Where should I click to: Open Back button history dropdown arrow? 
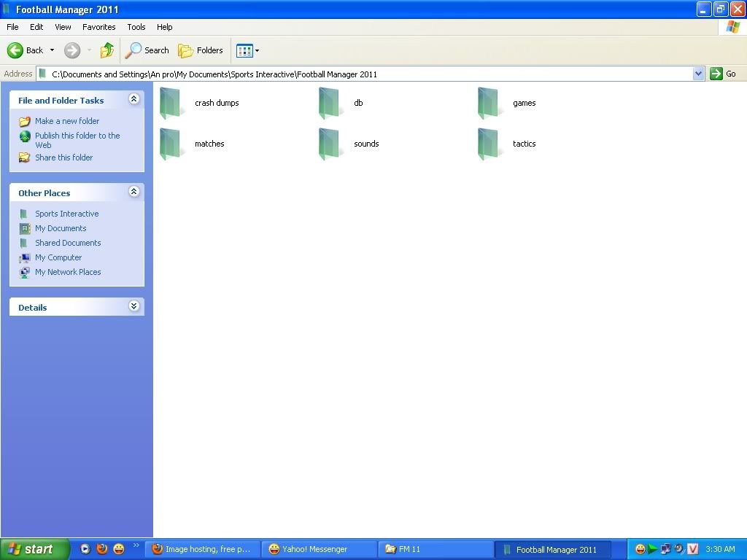(x=52, y=50)
